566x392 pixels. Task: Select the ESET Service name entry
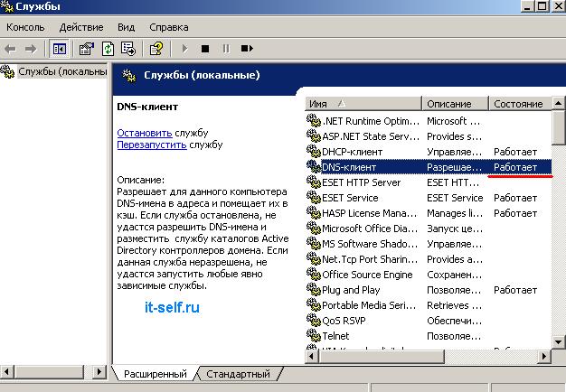[350, 198]
